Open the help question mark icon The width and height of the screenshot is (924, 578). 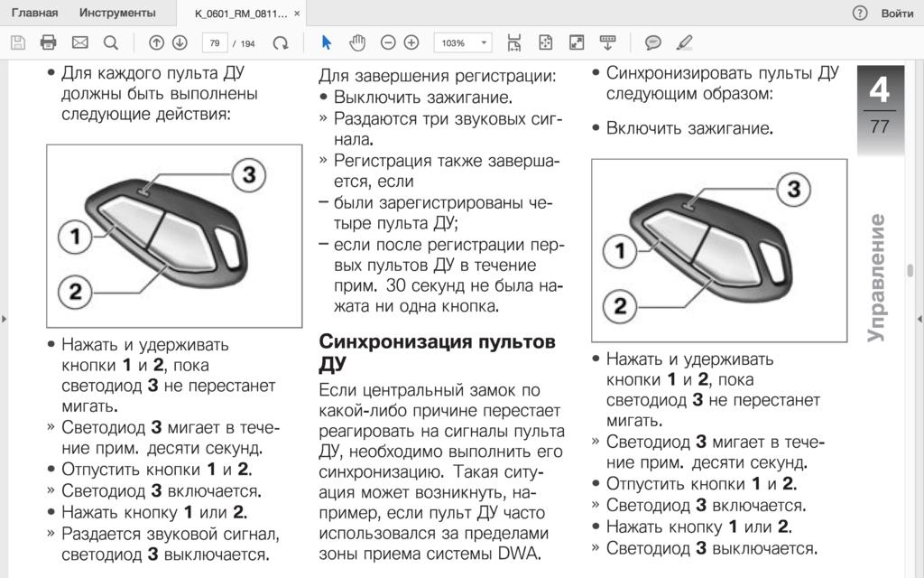(x=860, y=14)
